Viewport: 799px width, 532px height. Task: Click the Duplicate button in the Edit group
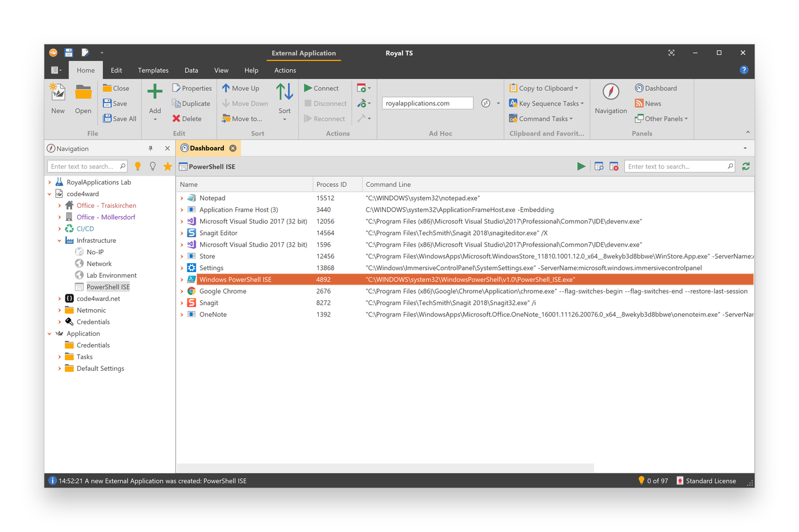(x=191, y=103)
